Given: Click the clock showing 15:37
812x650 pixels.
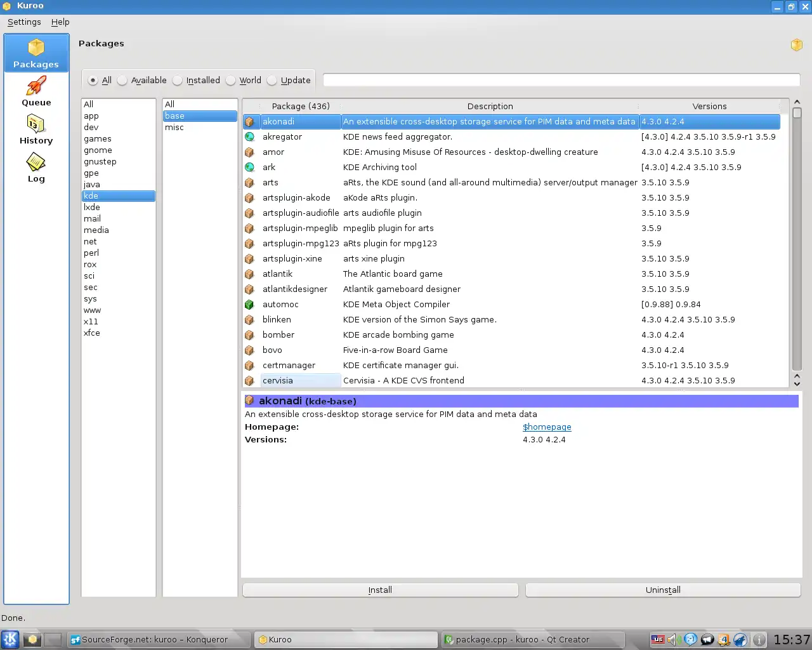Looking at the screenshot, I should pyautogui.click(x=791, y=639).
